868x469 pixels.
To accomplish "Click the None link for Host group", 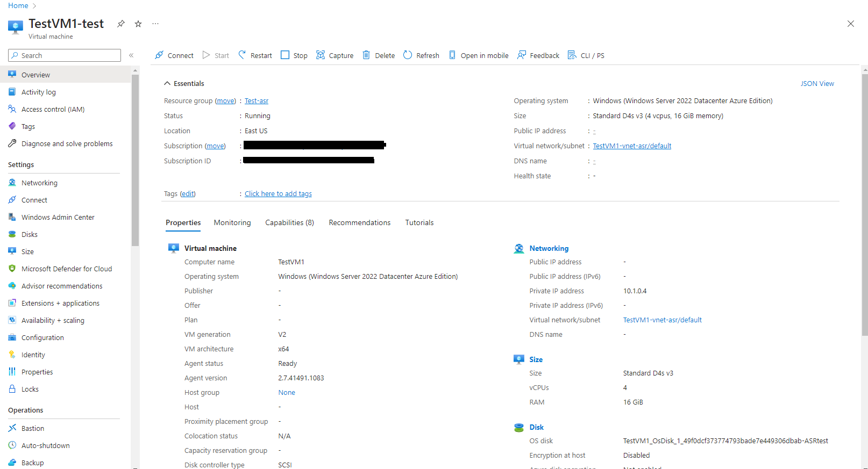I will [287, 393].
